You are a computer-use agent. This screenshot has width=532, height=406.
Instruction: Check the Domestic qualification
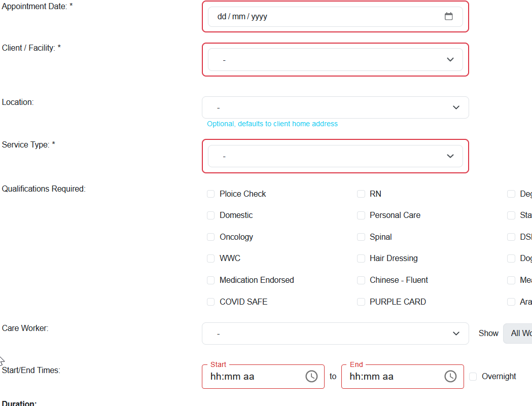(x=211, y=215)
